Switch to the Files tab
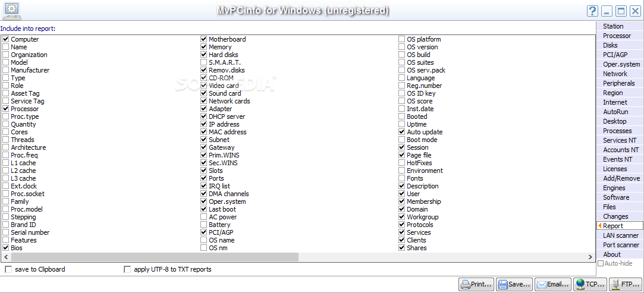The width and height of the screenshot is (644, 293). coord(620,207)
